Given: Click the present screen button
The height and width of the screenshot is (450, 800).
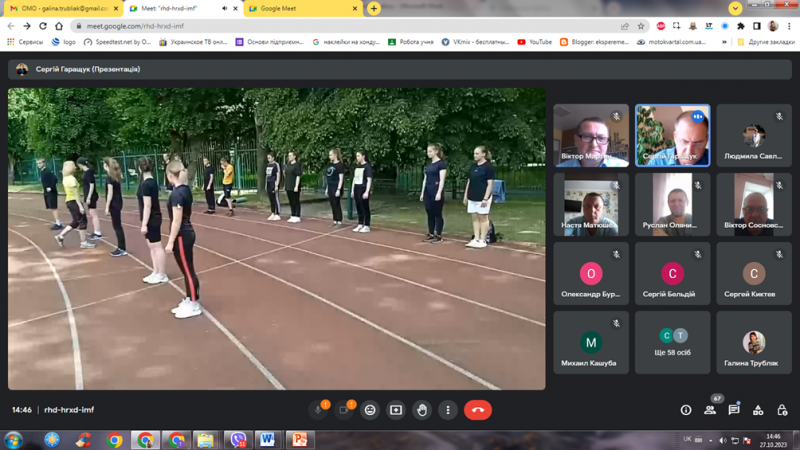Looking at the screenshot, I should pyautogui.click(x=396, y=410).
